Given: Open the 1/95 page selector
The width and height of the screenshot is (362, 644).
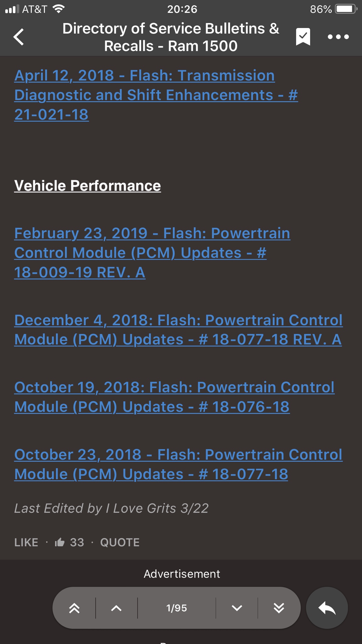Looking at the screenshot, I should [x=177, y=608].
